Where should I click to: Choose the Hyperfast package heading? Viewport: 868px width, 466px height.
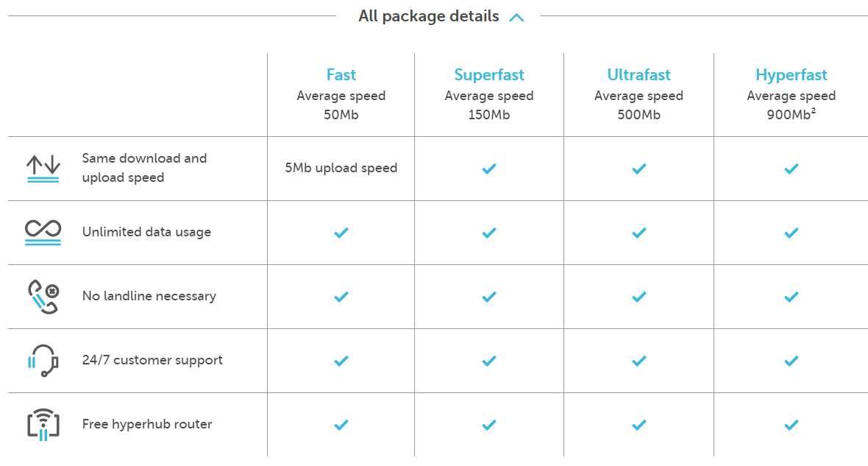pyautogui.click(x=791, y=75)
